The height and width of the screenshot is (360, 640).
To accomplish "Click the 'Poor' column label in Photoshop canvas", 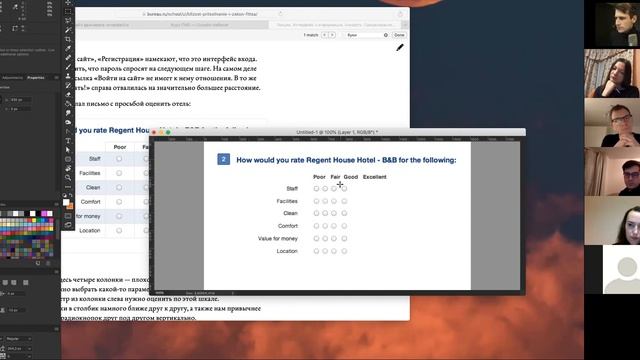I will (x=319, y=177).
